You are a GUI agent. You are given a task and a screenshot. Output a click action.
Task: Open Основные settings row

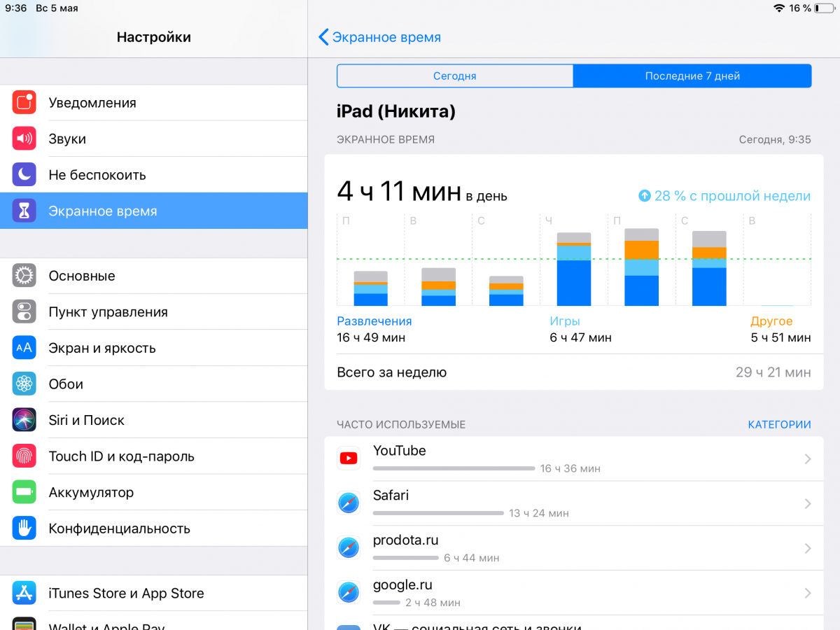click(x=154, y=276)
